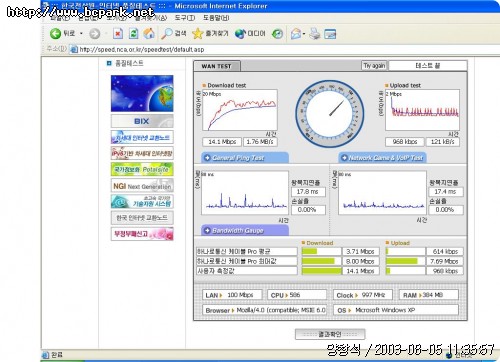This screenshot has width=500, height=362.
Task: Click the Print icon in toolbar
Action: [x=315, y=34]
